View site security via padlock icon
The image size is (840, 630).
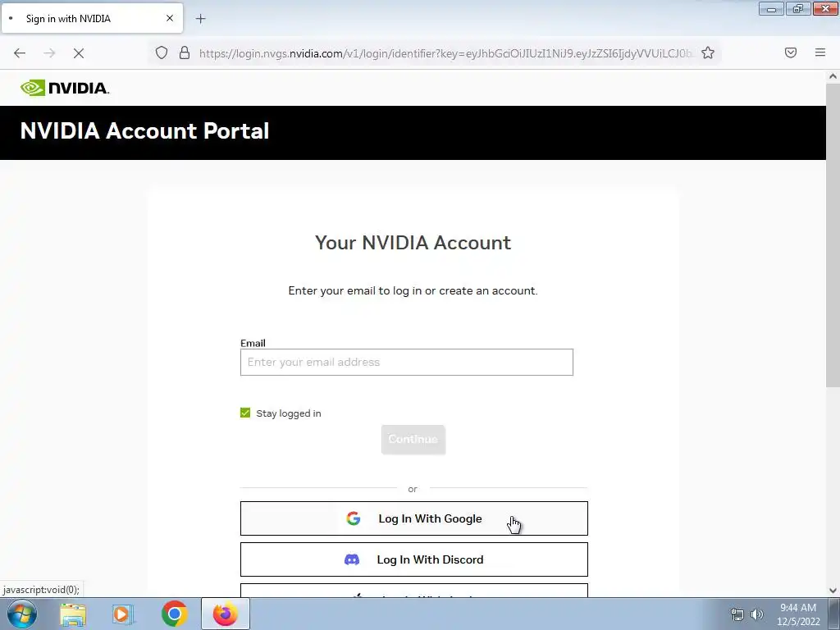pos(185,52)
